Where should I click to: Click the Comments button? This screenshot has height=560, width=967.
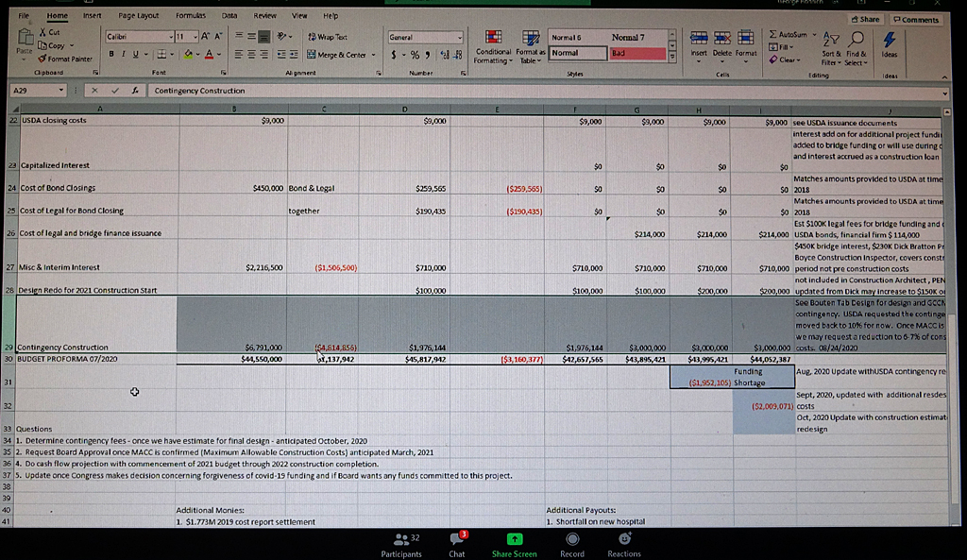pos(915,19)
